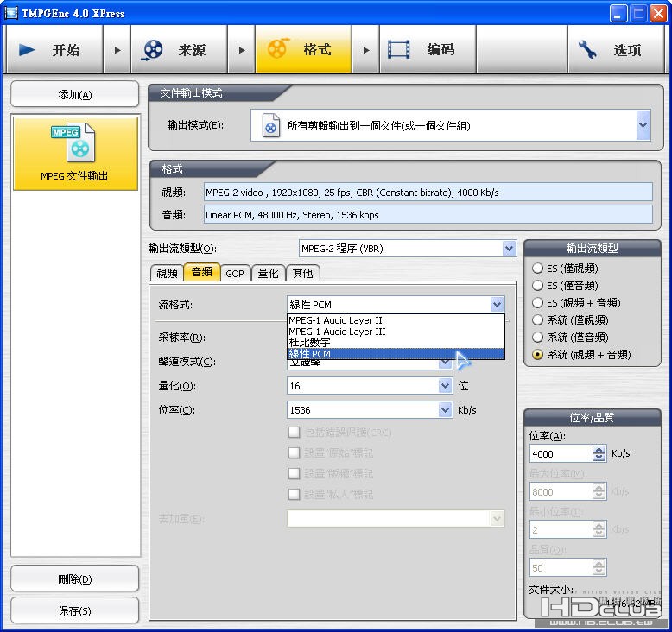Image resolution: width=672 pixels, height=632 pixels.
Task: Click the arrow between 格式 and 编码
Action: click(366, 50)
